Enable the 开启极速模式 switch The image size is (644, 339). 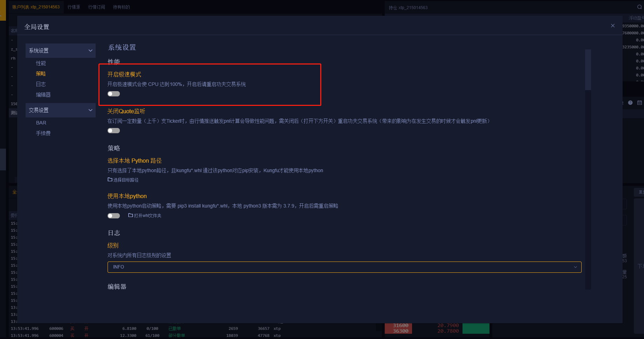coord(114,94)
